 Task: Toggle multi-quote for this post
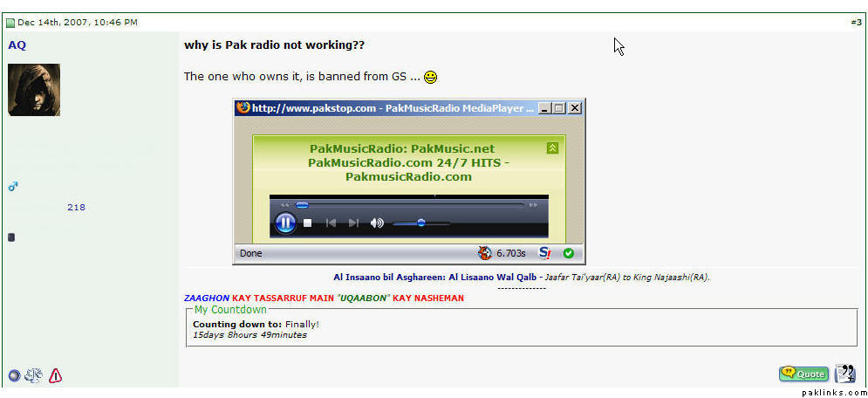(x=844, y=374)
